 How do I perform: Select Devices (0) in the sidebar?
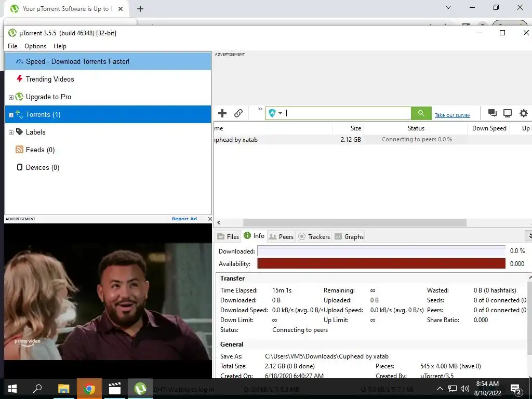108,167
